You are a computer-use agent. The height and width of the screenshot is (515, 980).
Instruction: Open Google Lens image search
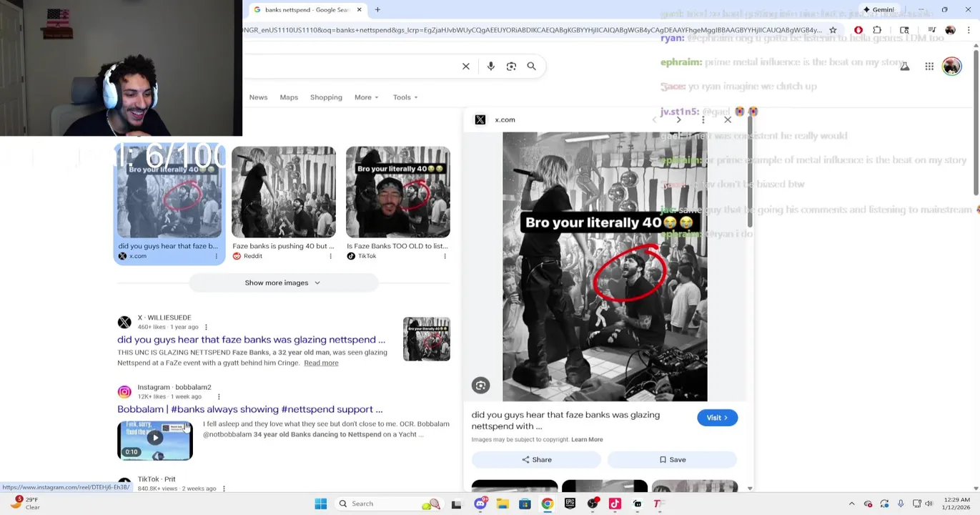click(511, 66)
